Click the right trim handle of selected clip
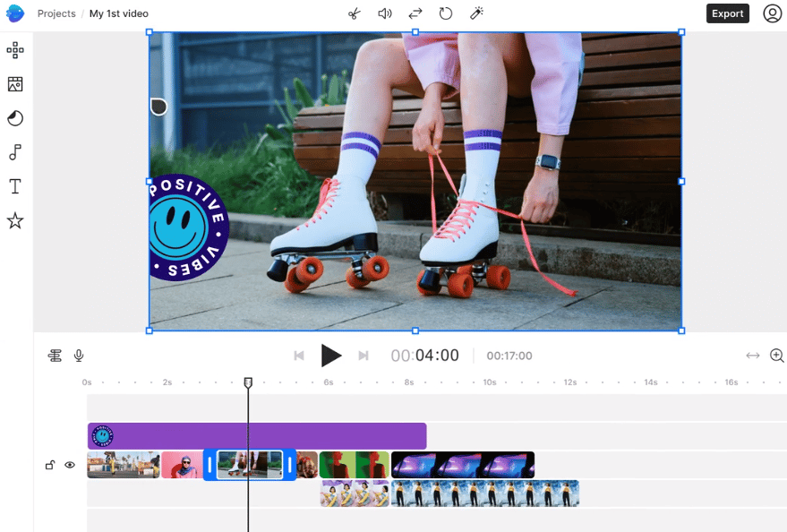The height and width of the screenshot is (532, 787). coord(289,465)
